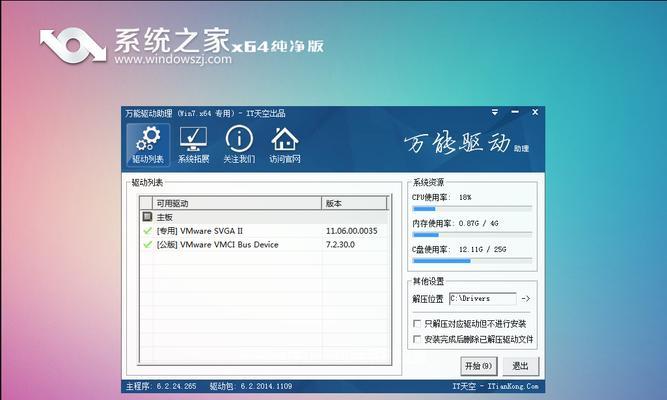667x400 pixels.
Task: Open the 关注我们 info icon
Action: click(x=239, y=145)
